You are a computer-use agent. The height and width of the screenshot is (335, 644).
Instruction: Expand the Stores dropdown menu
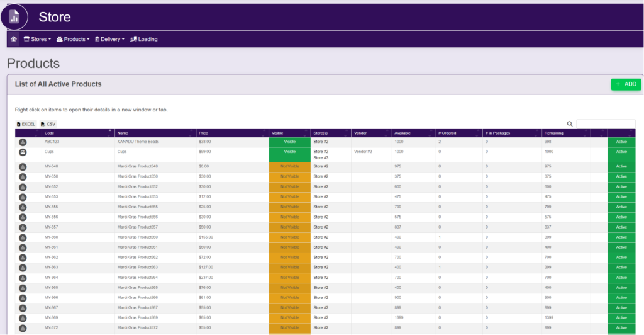point(37,39)
